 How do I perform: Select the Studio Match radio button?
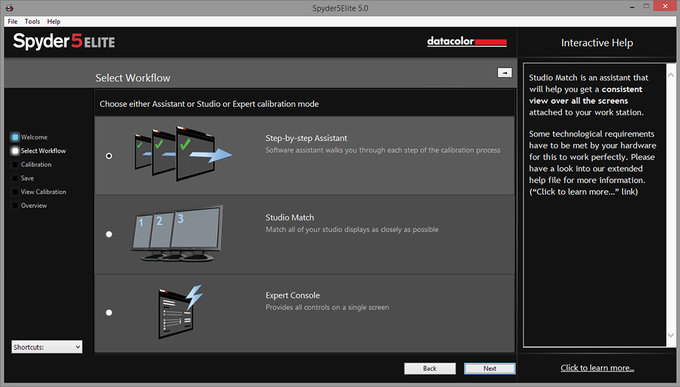[x=109, y=234]
